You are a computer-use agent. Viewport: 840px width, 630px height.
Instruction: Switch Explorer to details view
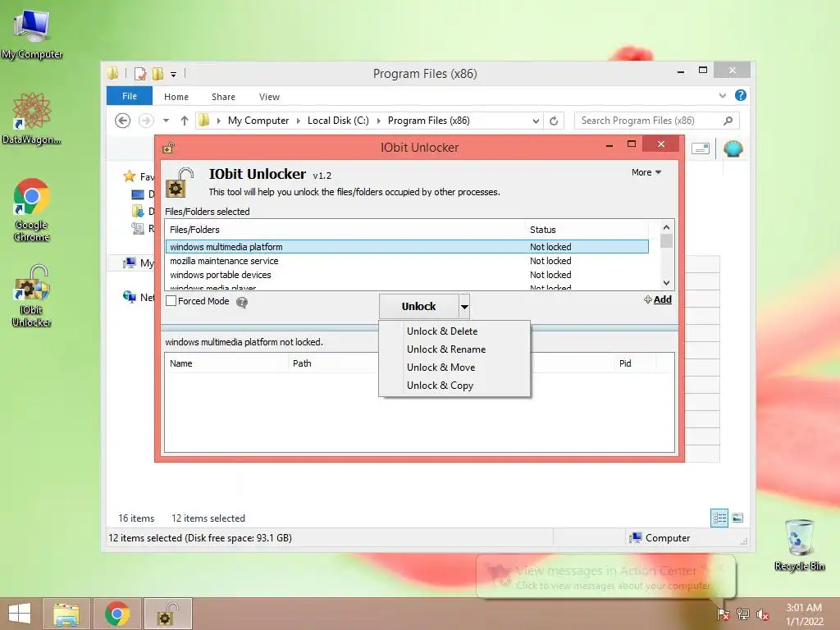click(x=719, y=518)
